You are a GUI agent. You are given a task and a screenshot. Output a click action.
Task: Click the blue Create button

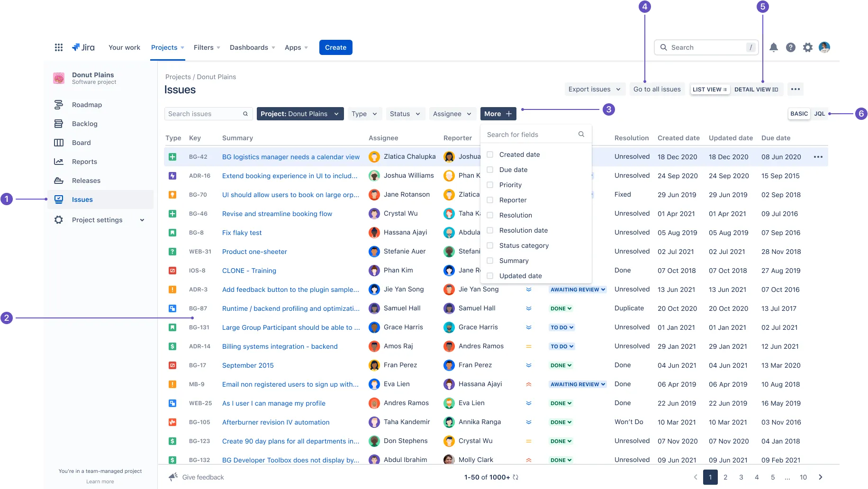[x=336, y=47]
